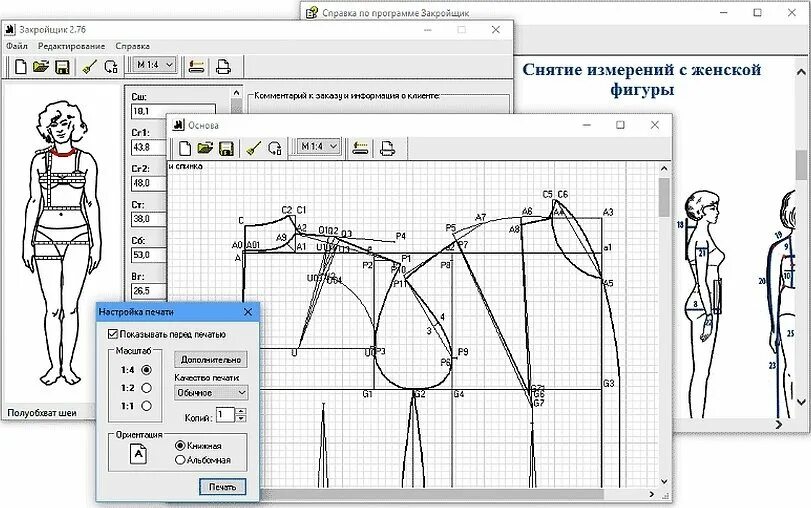
Task: Open M 1:4 scale dropdown in Закройщик 2.76 toolbar
Action: click(x=155, y=65)
